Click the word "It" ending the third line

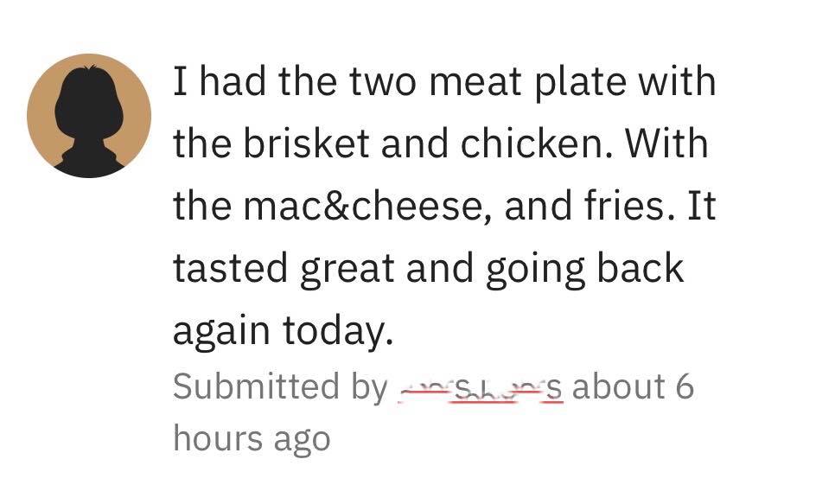tap(702, 207)
